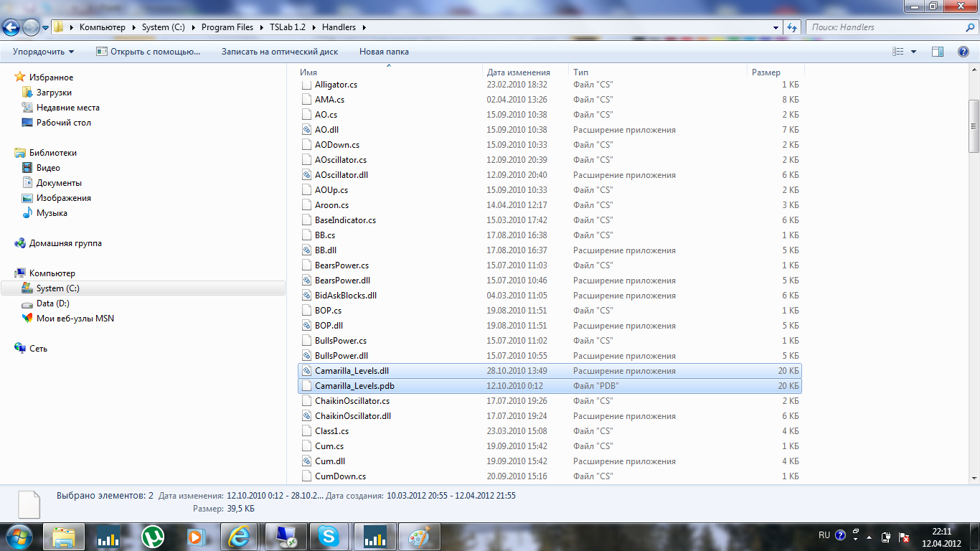Select the BB.dll file icon
The height and width of the screenshot is (551, 980).
(x=307, y=250)
